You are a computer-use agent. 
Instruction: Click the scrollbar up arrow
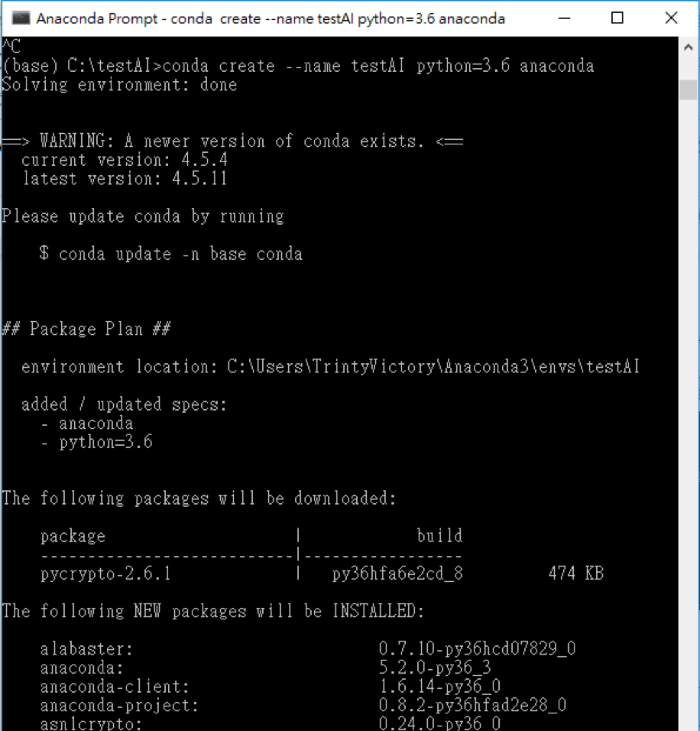click(x=688, y=47)
